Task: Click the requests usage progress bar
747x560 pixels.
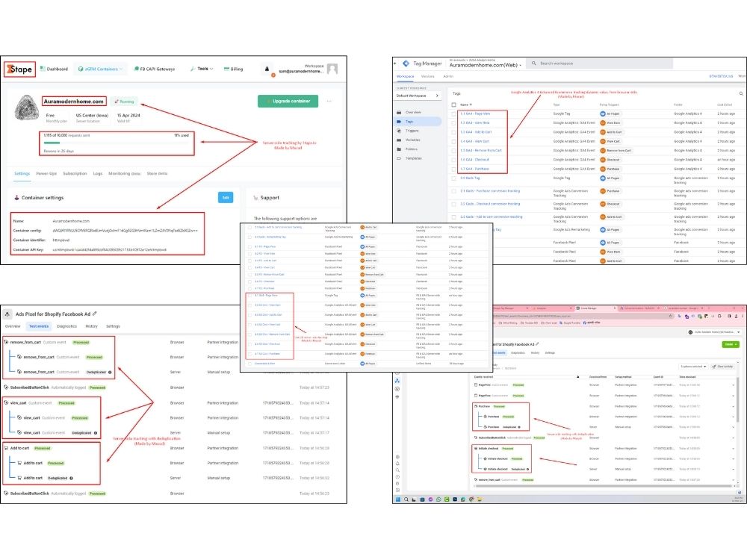Action: click(x=116, y=143)
